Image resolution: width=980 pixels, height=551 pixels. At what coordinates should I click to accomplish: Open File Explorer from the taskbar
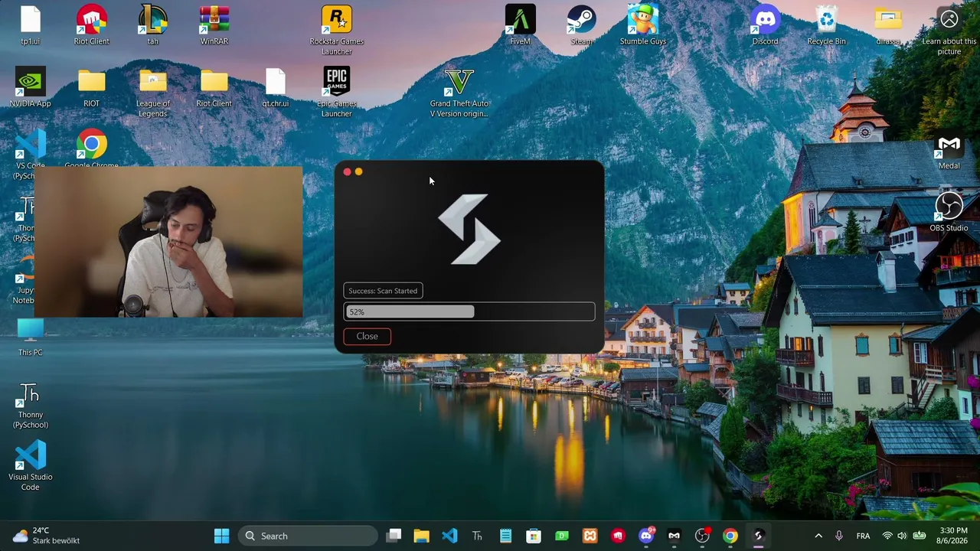(422, 536)
